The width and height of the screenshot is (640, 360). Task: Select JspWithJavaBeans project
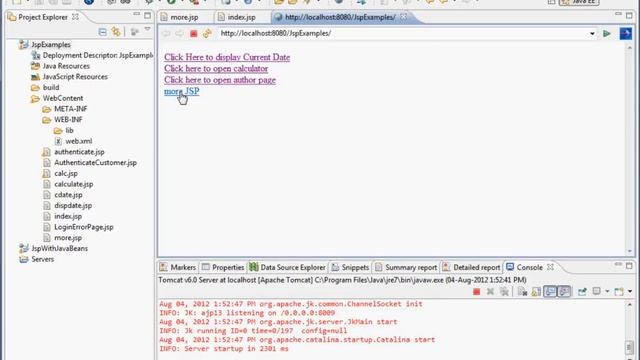tap(59, 248)
